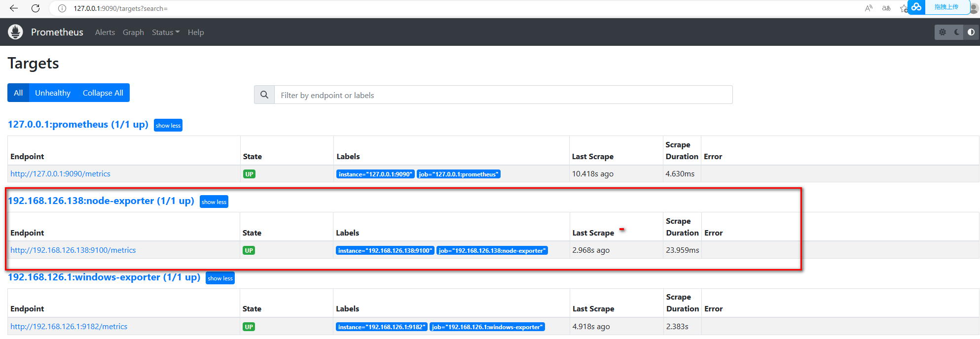Click the 2.383s scrape duration value
Viewport: 980px width, 339px height.
click(x=677, y=326)
